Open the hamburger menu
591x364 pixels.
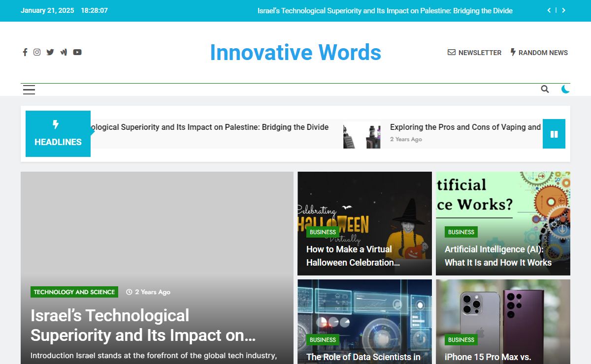point(29,90)
